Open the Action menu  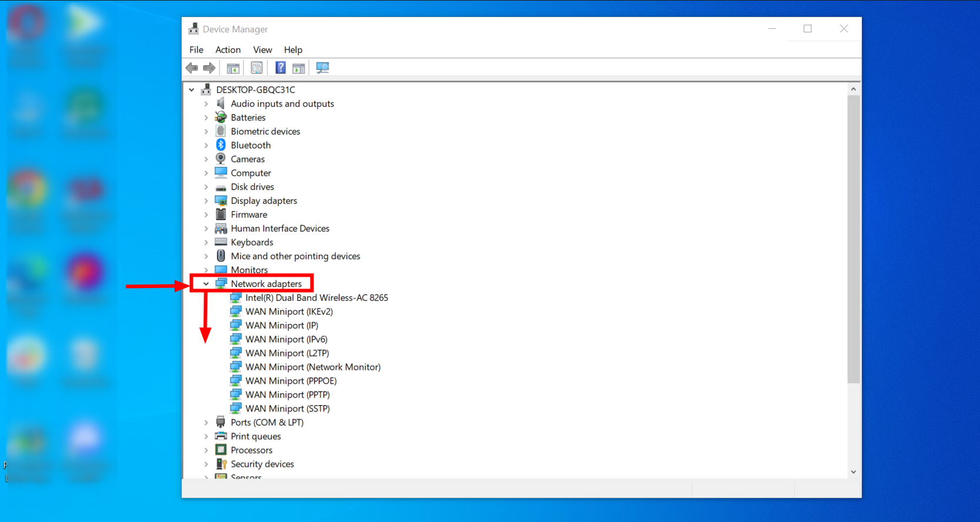point(228,50)
